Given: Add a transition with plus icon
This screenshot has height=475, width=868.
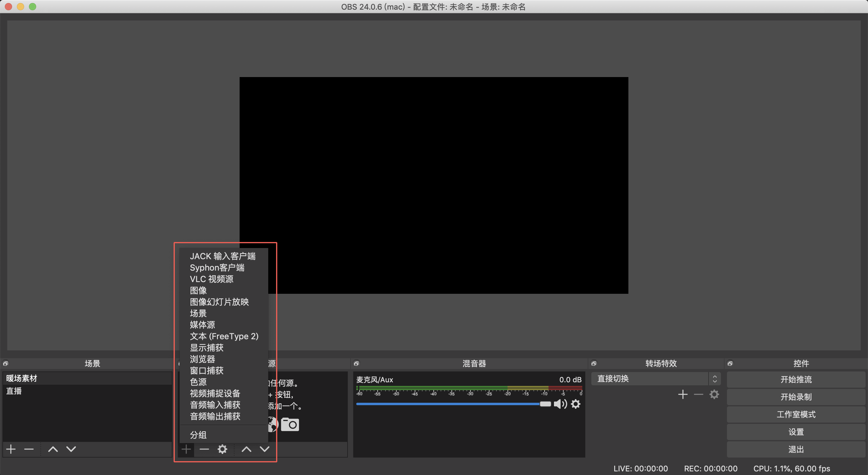Looking at the screenshot, I should [x=683, y=394].
